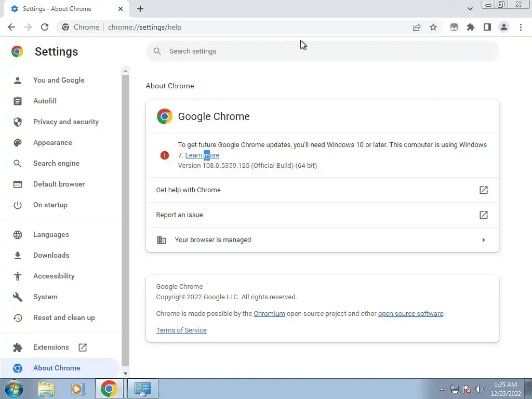Open Chrome's three-dot menu
The height and width of the screenshot is (399, 532).
(521, 27)
